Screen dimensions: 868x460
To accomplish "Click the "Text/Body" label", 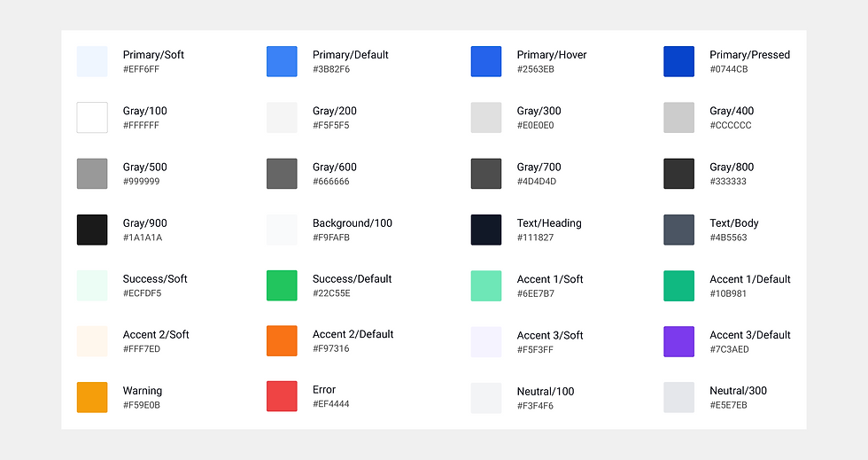I will [734, 223].
